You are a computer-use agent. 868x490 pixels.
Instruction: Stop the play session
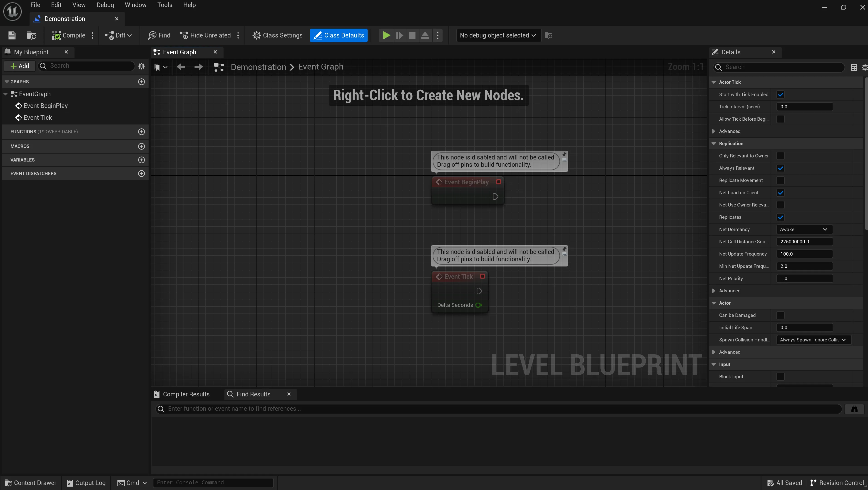412,35
